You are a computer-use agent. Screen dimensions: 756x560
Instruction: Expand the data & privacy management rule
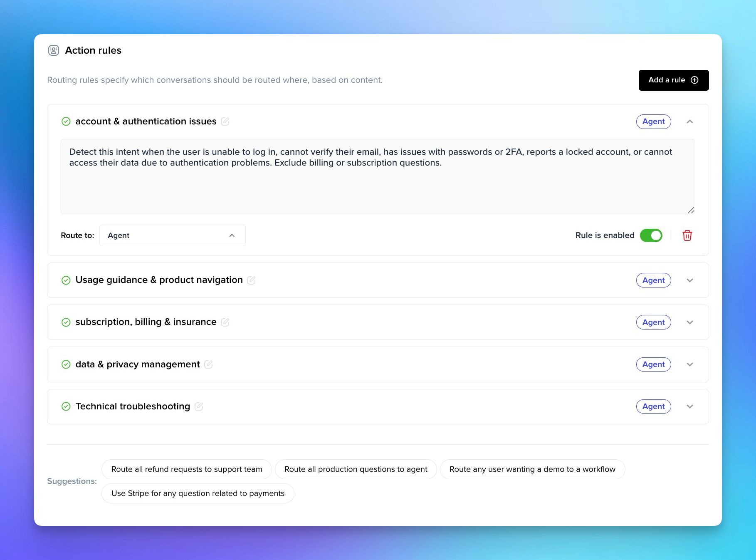click(x=689, y=364)
